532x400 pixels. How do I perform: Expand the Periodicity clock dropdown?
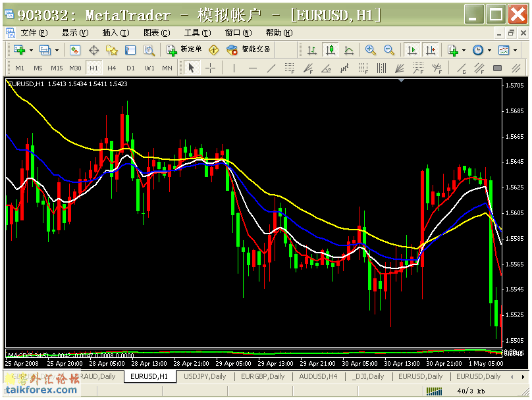coord(489,51)
